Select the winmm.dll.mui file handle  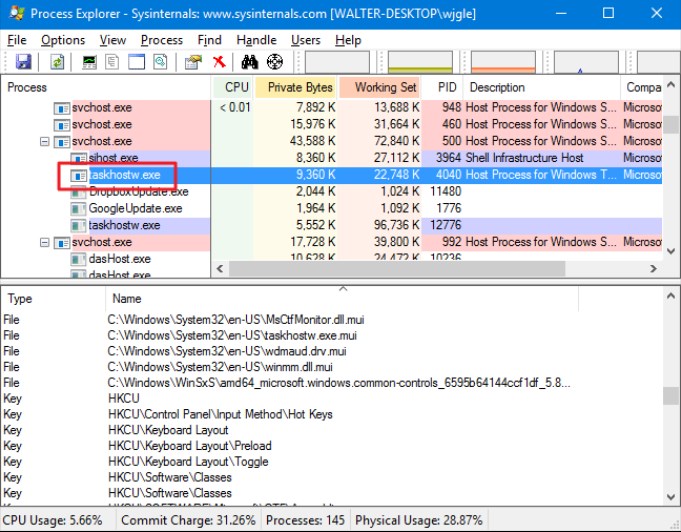pyautogui.click(x=220, y=367)
